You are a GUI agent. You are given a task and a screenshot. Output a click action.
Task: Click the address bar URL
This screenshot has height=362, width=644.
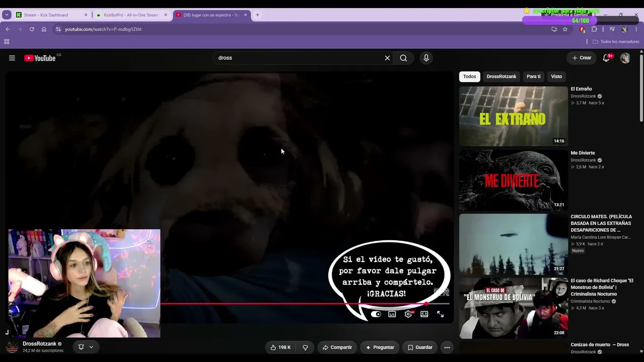[x=103, y=29]
